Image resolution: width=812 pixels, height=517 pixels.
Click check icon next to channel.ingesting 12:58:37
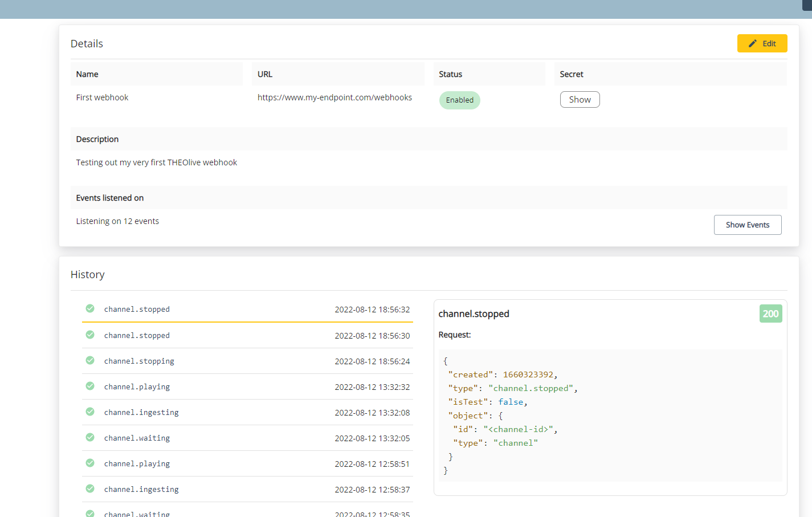(90, 488)
